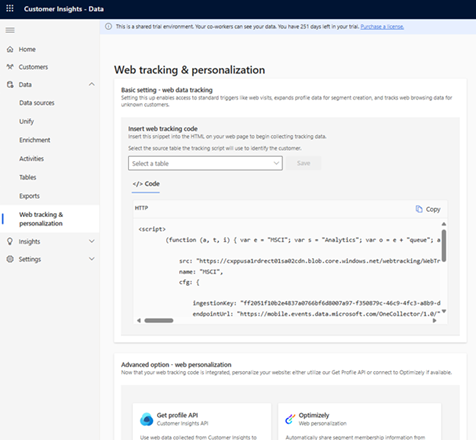Select Web tracking & personalization nav item
The width and height of the screenshot is (476, 440).
(x=50, y=219)
